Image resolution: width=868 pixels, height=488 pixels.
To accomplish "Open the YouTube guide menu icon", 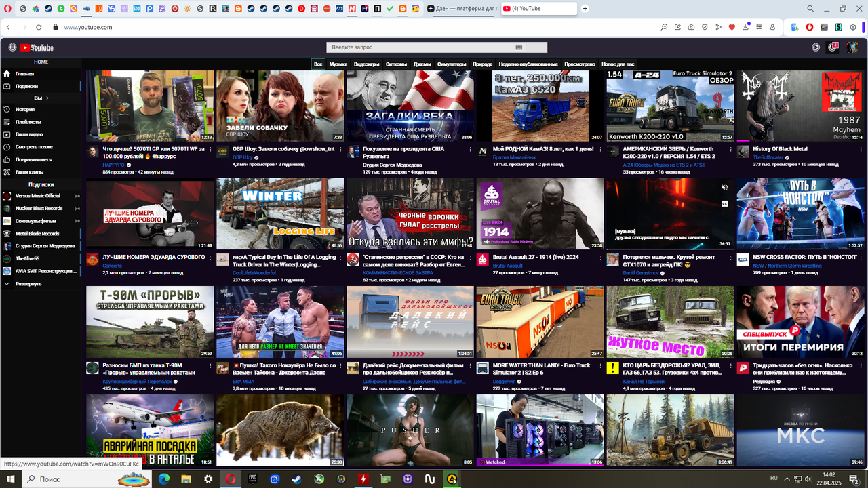I will click(12, 47).
